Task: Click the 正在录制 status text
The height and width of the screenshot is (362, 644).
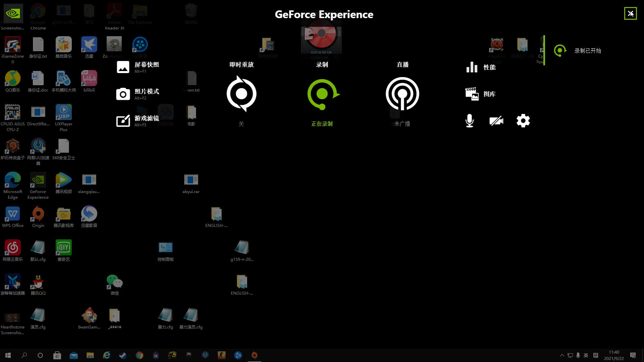Action: [x=322, y=124]
